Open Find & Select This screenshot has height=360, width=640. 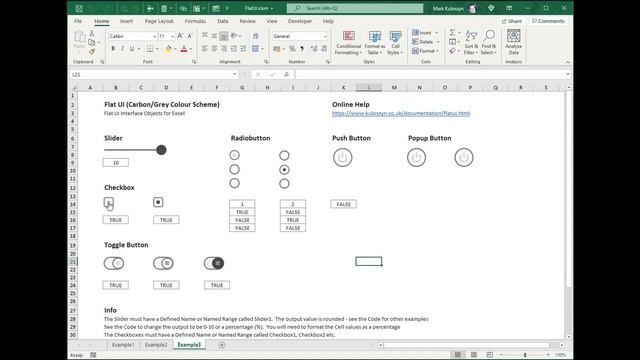488,42
